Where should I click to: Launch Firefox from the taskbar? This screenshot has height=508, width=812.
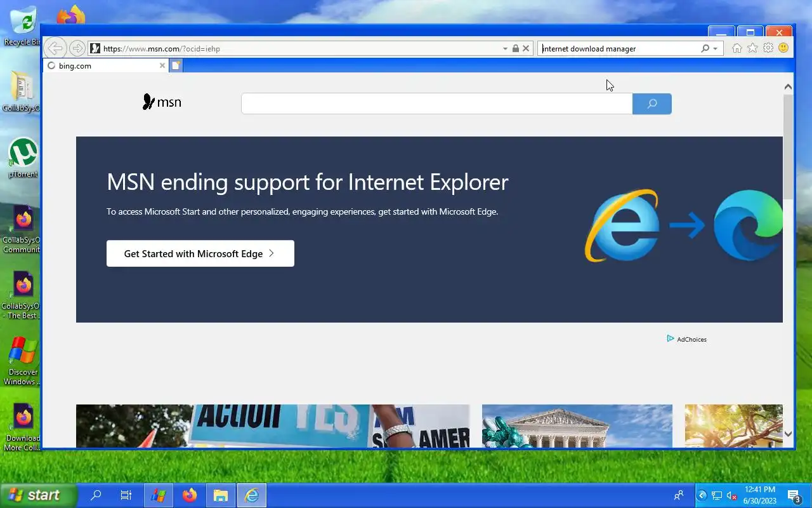190,495
